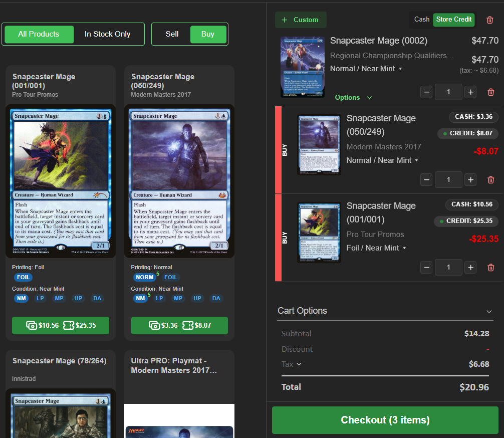Expand the Cart Options section
Viewport: 504px width, 438px height.
(489, 311)
